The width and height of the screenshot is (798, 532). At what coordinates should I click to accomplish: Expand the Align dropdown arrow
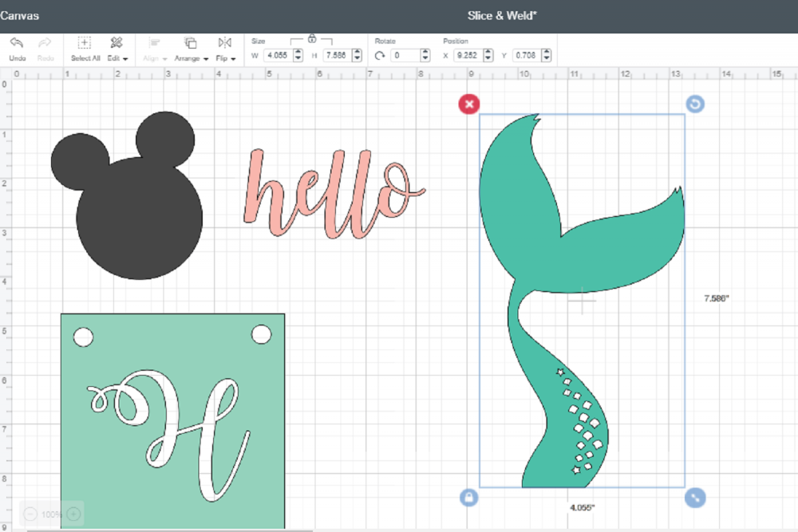164,59
